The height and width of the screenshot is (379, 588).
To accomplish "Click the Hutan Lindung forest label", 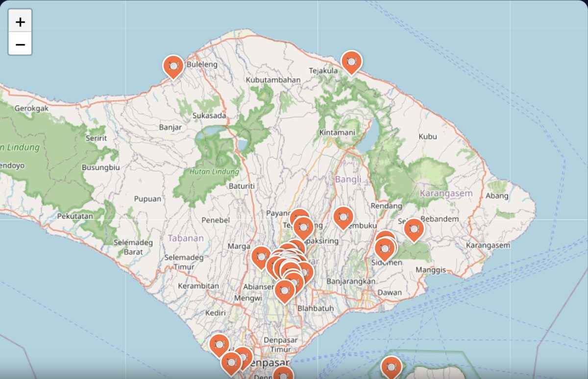I will (215, 172).
